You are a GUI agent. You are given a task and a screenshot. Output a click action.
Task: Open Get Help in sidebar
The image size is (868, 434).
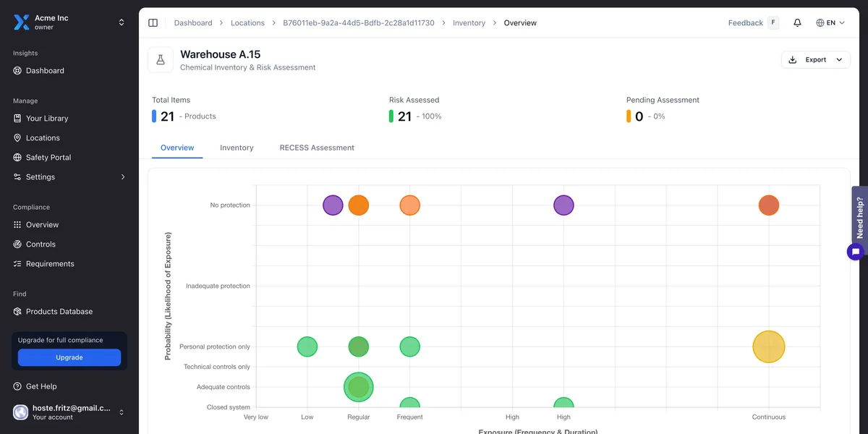point(41,387)
